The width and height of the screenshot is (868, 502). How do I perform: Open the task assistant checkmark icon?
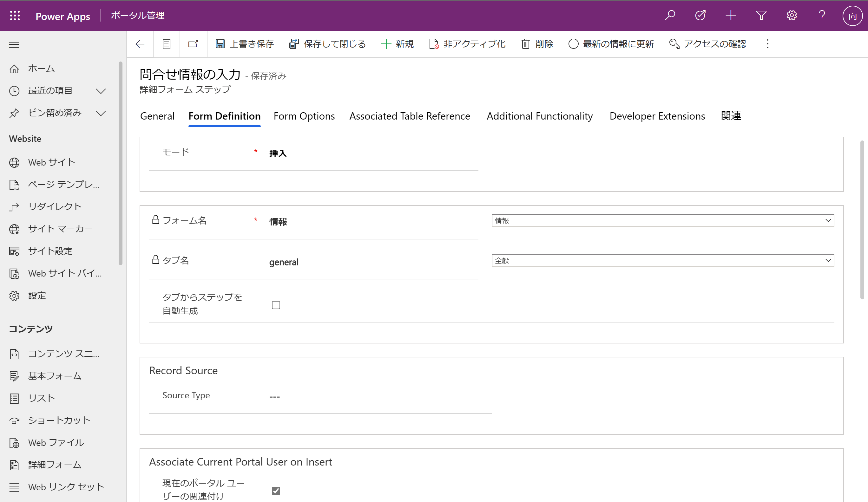[x=700, y=16]
